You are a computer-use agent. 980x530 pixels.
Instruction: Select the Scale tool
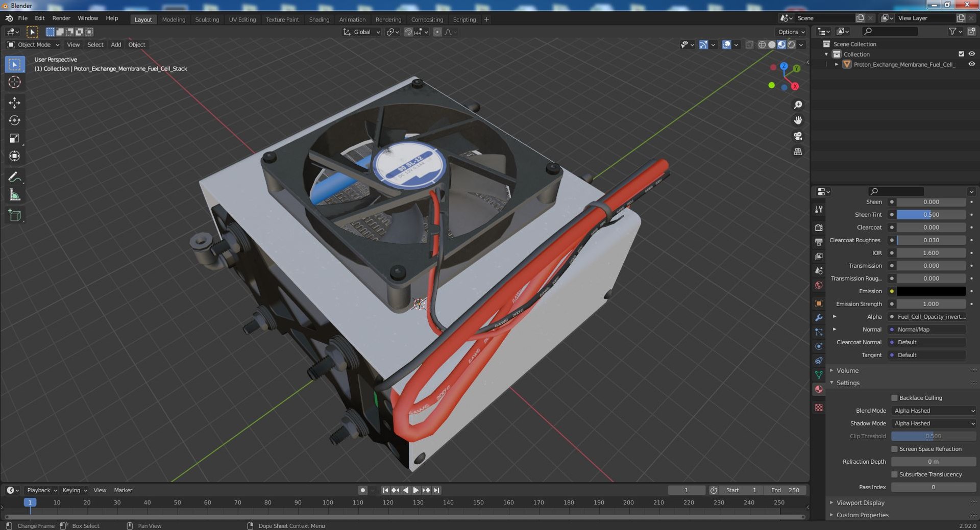click(15, 138)
